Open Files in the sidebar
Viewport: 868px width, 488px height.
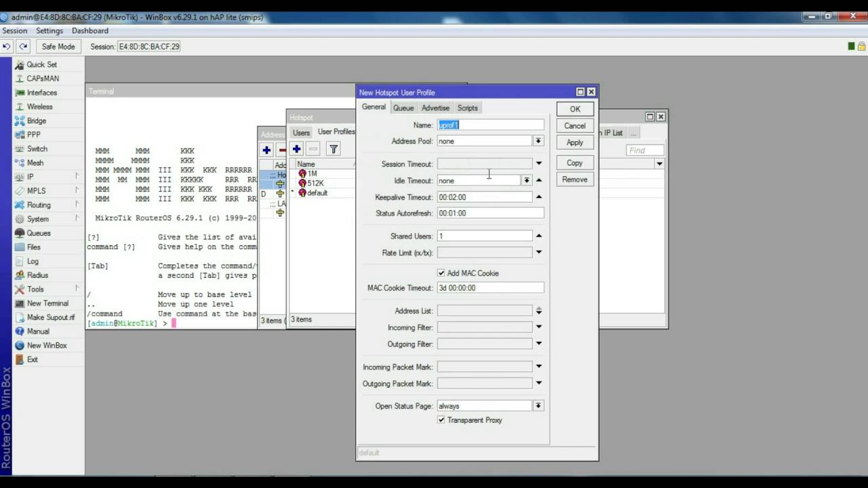(33, 247)
